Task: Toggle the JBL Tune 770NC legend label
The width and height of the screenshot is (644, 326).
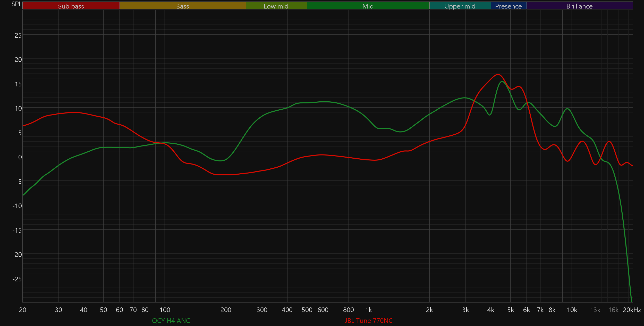Action: tap(369, 321)
